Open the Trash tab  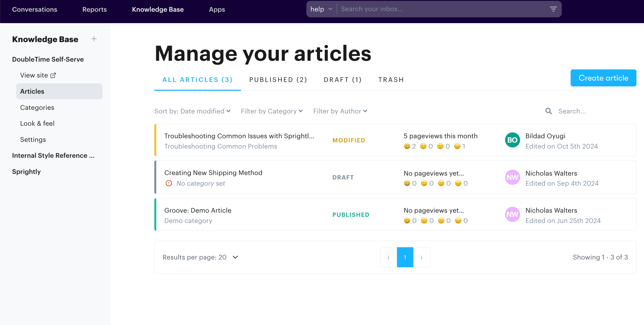pos(391,79)
